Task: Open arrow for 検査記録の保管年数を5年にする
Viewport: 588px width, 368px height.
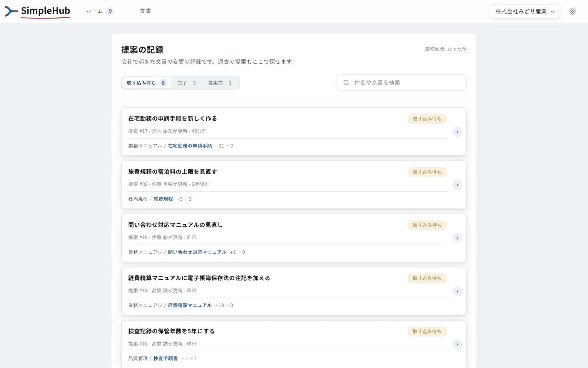Action: tap(457, 344)
